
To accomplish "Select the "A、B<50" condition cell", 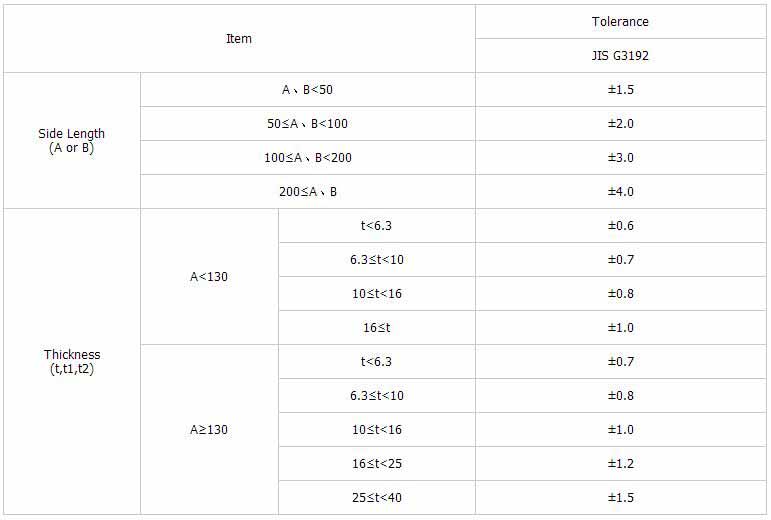I will click(x=307, y=90).
